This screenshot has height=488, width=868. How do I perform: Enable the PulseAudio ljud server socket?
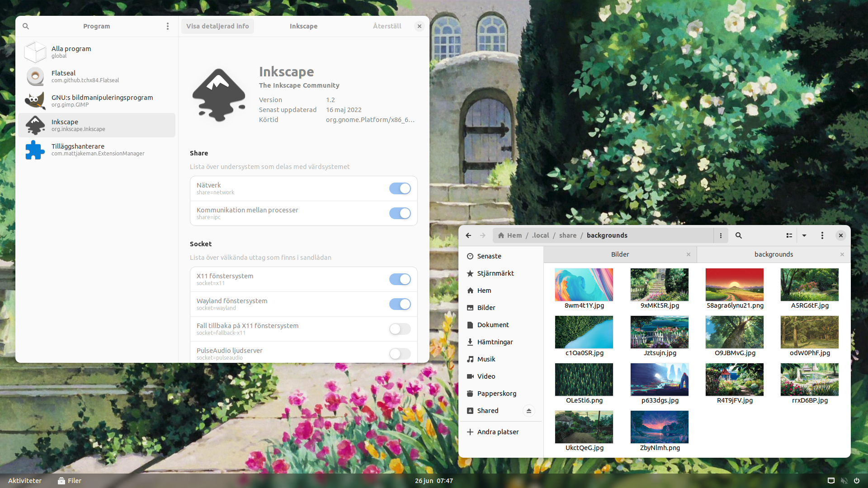(x=400, y=353)
